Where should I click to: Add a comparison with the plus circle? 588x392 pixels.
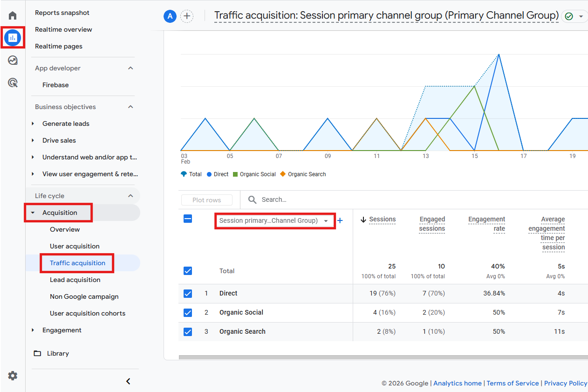[x=186, y=16]
